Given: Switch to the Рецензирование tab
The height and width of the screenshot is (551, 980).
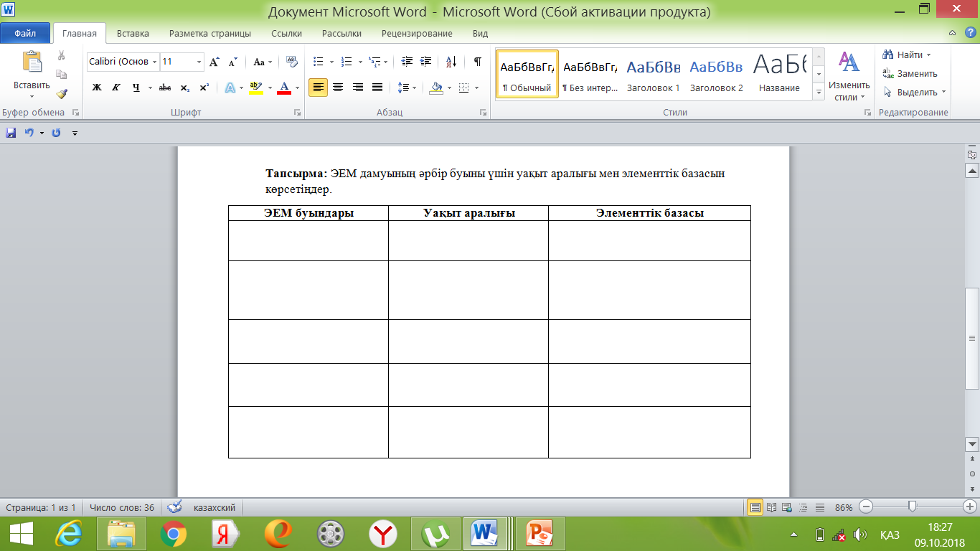Looking at the screenshot, I should point(417,33).
